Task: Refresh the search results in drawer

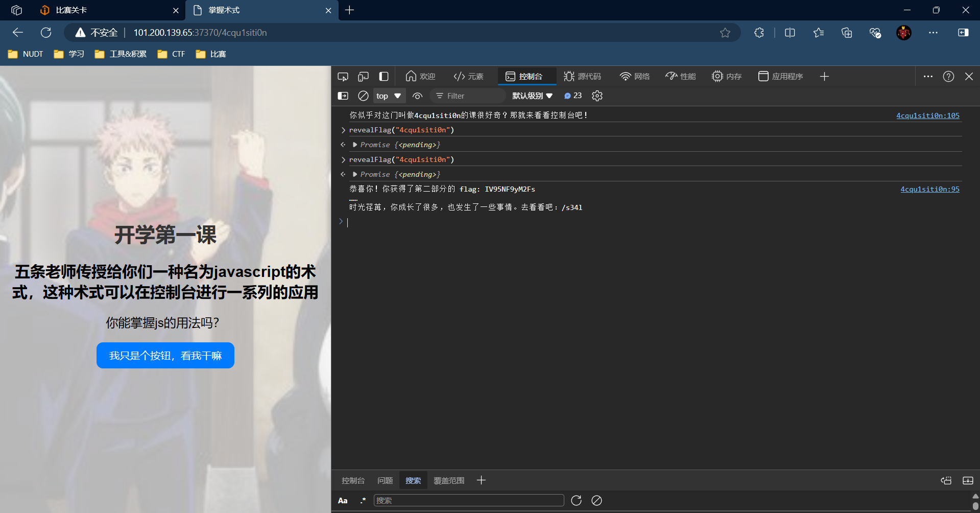Action: coord(576,500)
